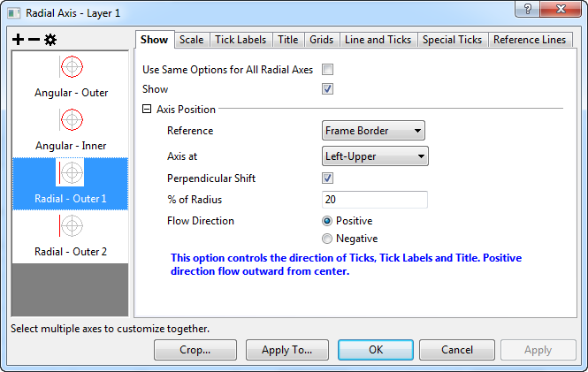Image resolution: width=588 pixels, height=372 pixels.
Task: Collapse the Axis Position section
Action: pos(147,110)
